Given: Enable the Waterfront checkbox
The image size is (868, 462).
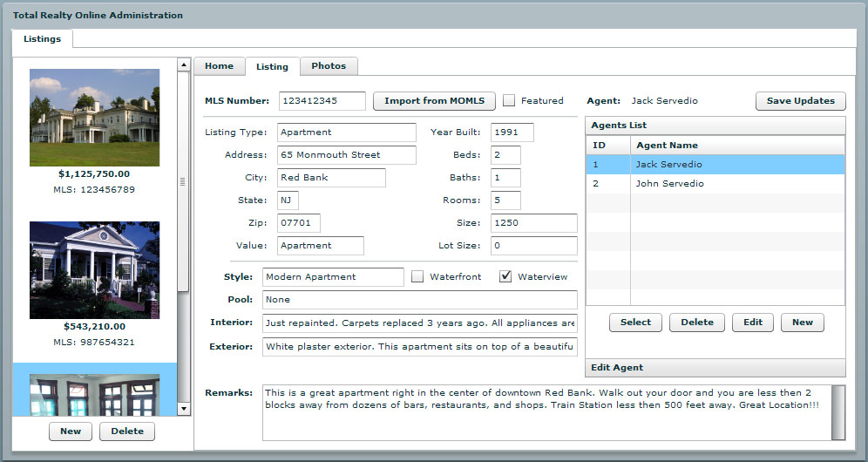Looking at the screenshot, I should click(x=417, y=276).
